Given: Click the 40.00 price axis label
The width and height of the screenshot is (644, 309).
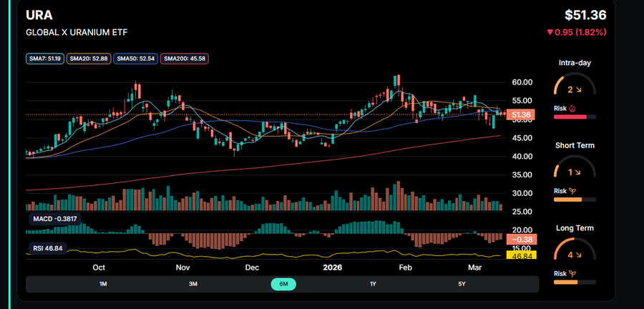Looking at the screenshot, I should point(522,157).
